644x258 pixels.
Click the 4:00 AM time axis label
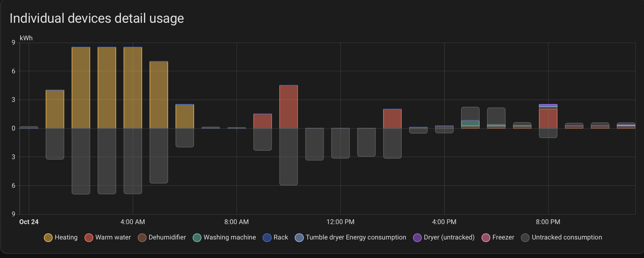coord(133,222)
